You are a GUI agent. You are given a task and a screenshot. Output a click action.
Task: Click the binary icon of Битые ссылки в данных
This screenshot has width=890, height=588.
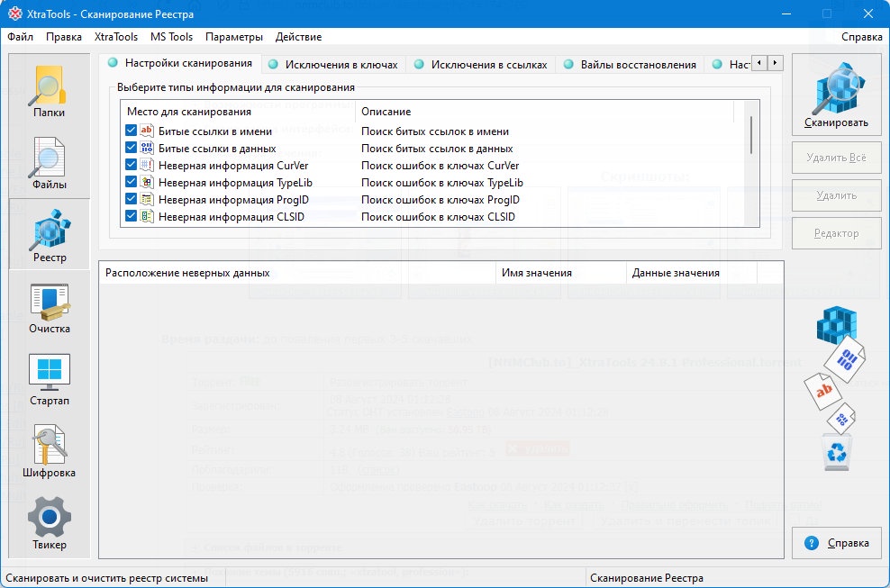point(147,148)
